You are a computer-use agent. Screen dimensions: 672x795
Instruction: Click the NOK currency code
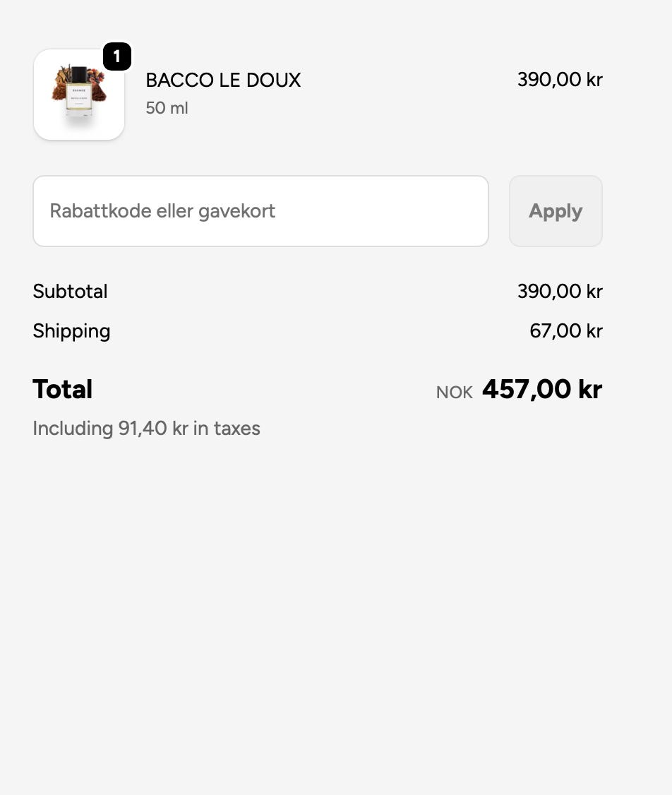454,393
